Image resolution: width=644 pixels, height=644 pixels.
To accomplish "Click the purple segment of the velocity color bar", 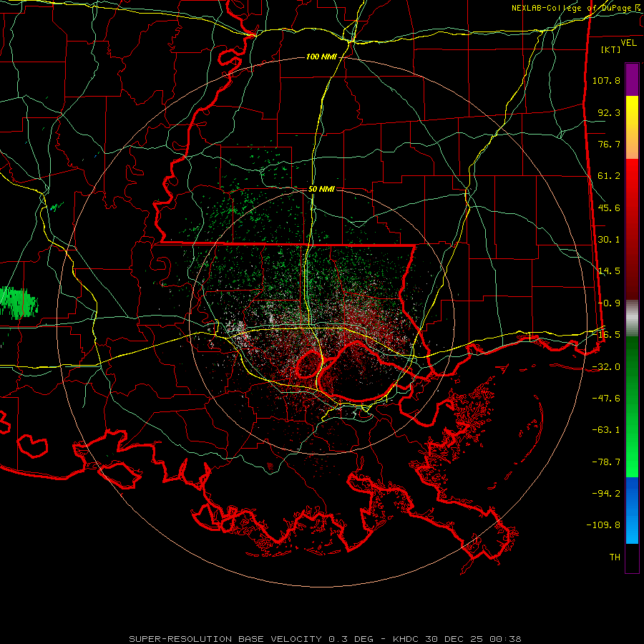I will pyautogui.click(x=632, y=79).
